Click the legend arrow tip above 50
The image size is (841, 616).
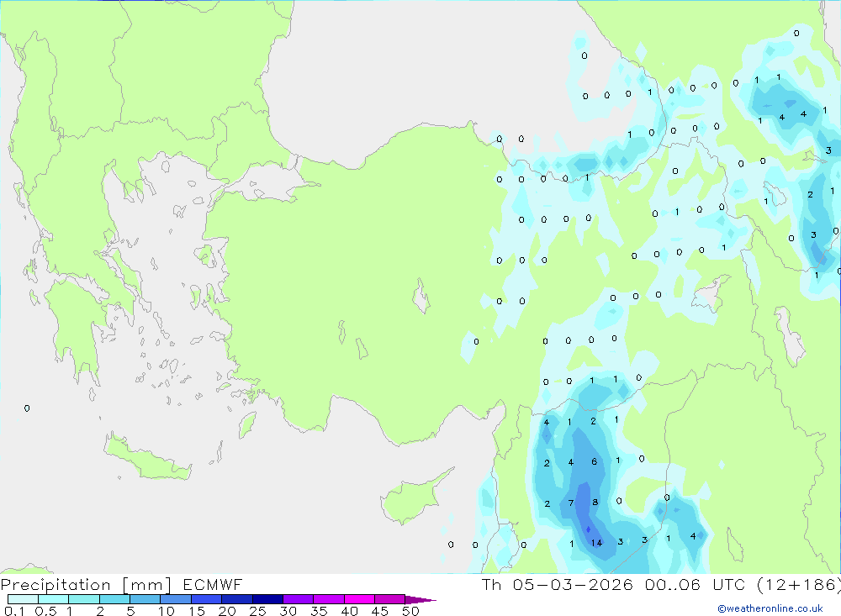pyautogui.click(x=420, y=599)
